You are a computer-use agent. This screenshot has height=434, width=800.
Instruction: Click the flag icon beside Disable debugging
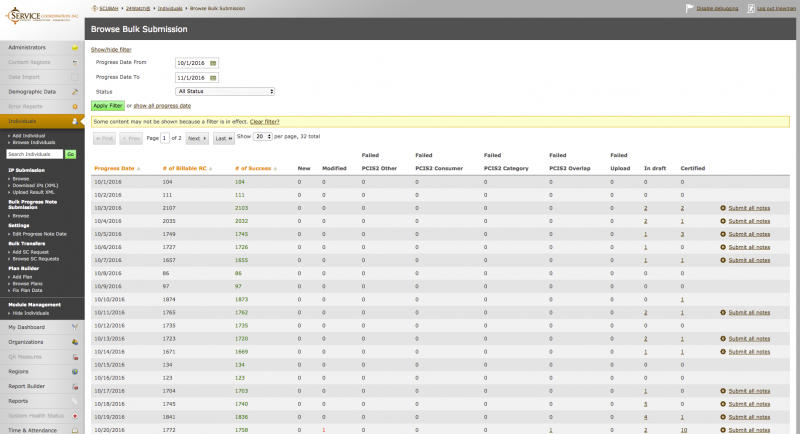click(x=690, y=8)
